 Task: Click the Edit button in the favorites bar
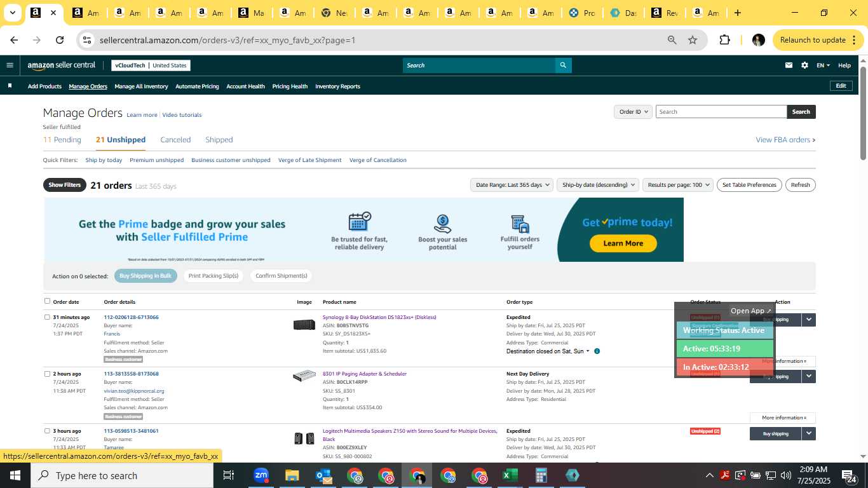click(x=841, y=86)
